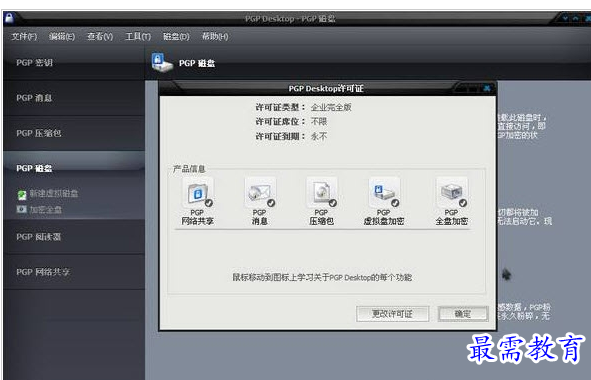
Task: Close the PGP Desktop许可证 dialog
Action: (487, 89)
